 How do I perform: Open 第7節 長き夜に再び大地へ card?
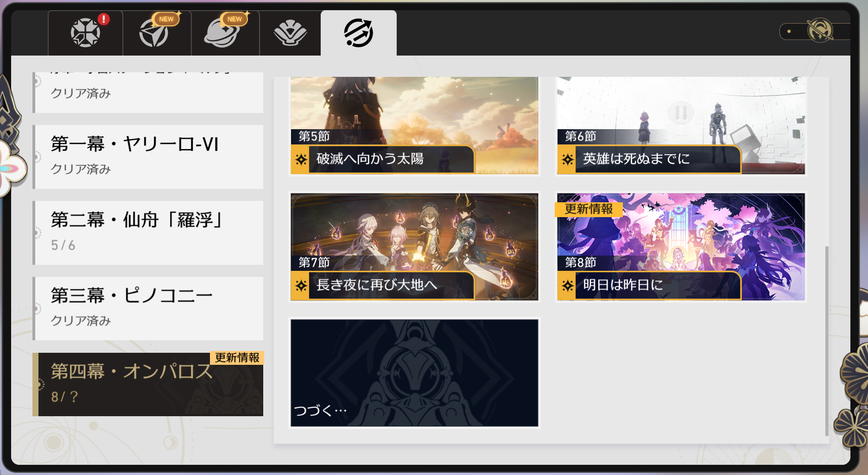[414, 247]
